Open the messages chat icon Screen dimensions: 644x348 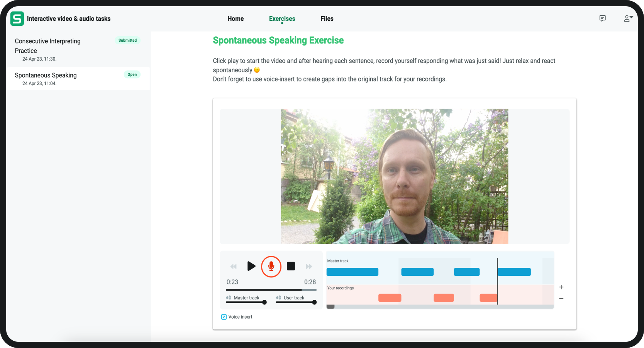pos(602,19)
